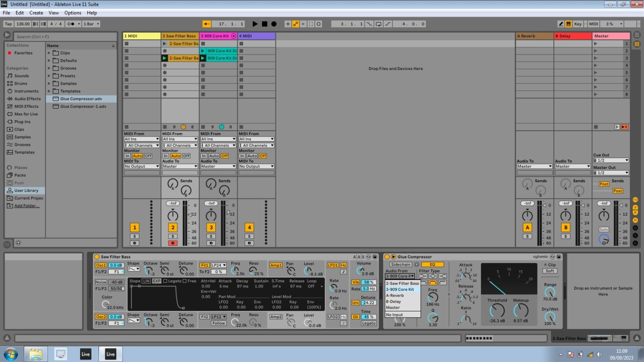Toggle track 2 activator button
644x362 pixels.
pyautogui.click(x=173, y=228)
